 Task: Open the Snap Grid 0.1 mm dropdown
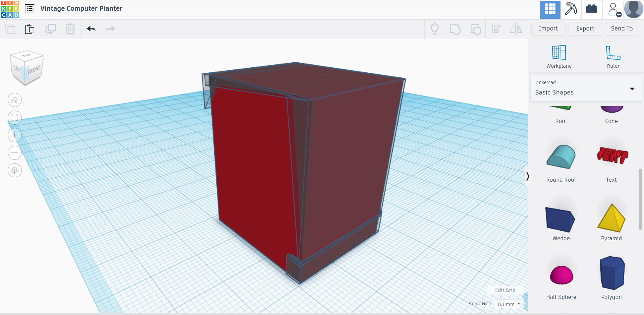click(509, 304)
